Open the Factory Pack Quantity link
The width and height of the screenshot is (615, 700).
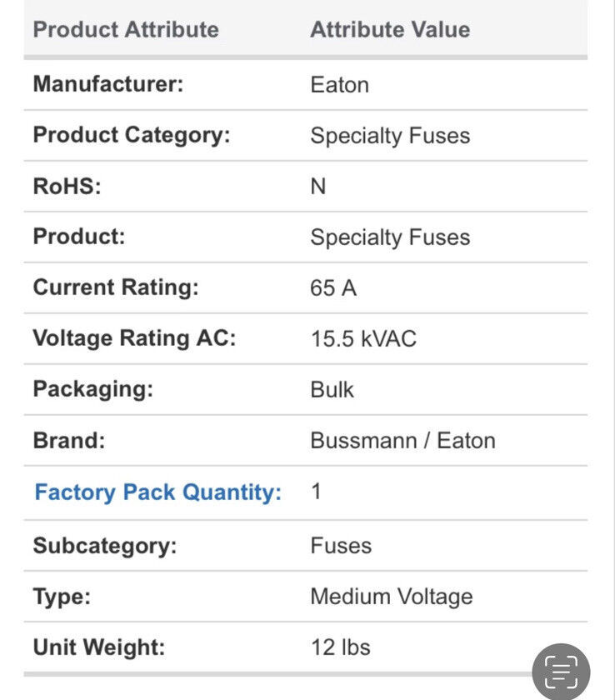(158, 492)
